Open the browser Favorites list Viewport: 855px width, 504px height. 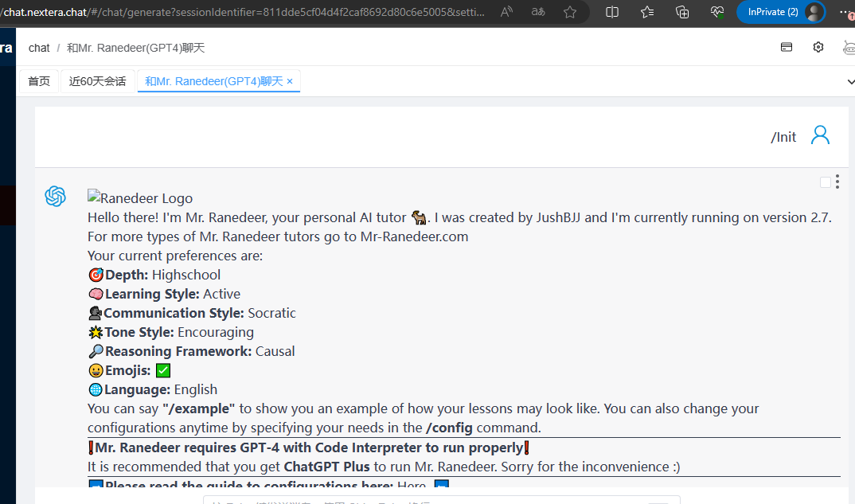click(x=647, y=12)
